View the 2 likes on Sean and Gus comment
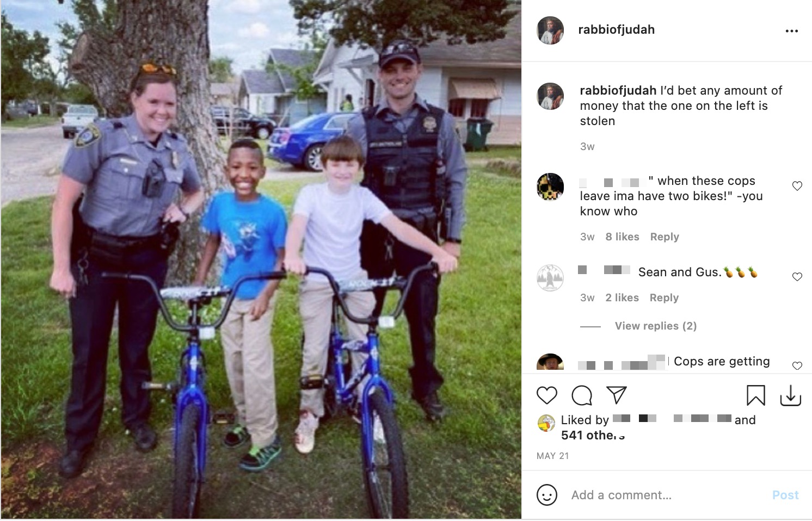The image size is (812, 521). pyautogui.click(x=622, y=297)
